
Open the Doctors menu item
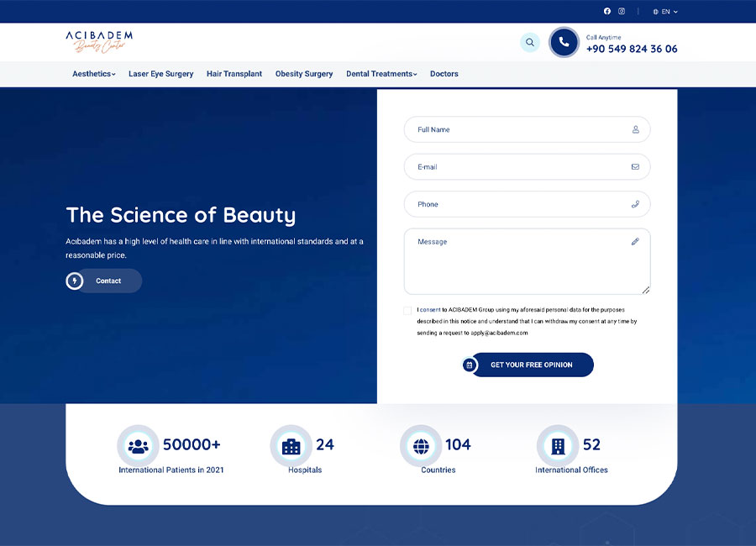point(444,74)
